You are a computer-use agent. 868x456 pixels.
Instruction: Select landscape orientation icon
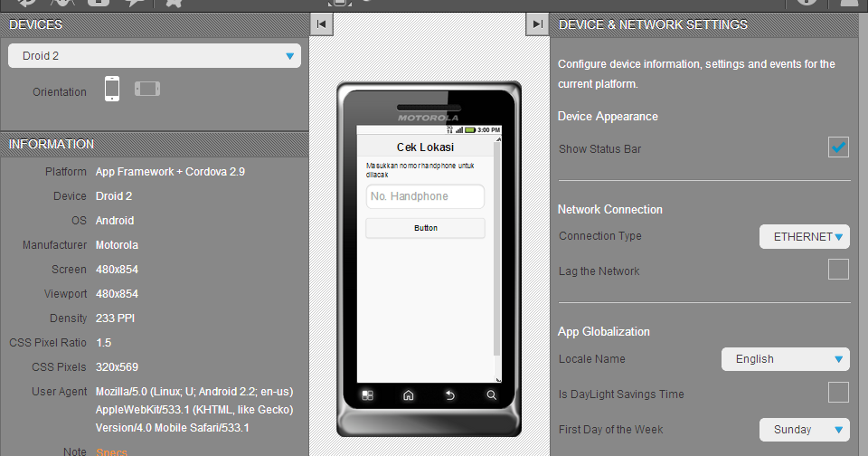(x=147, y=89)
